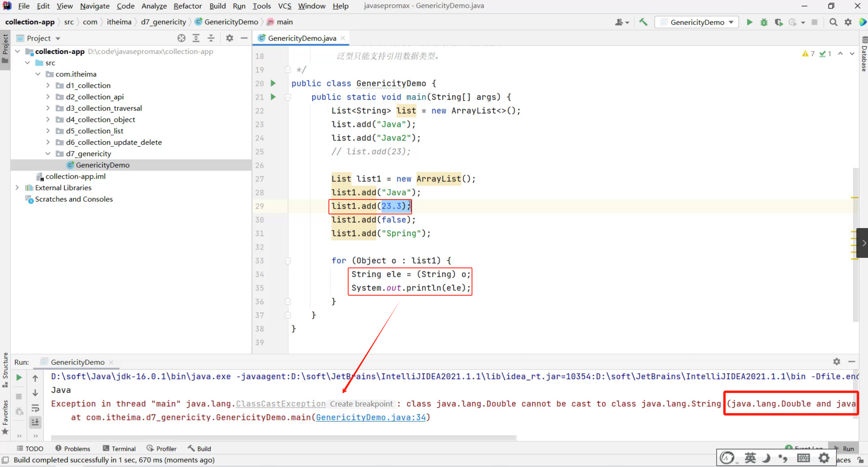Click Create breakpoint in console
Screen dimensions: 868x467
click(361, 404)
